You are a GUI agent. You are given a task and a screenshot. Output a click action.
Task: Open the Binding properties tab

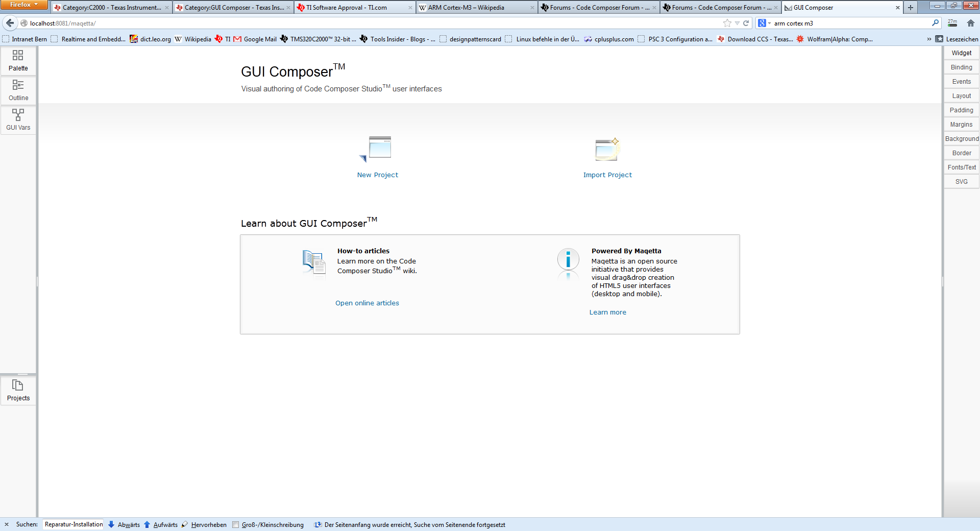tap(961, 67)
